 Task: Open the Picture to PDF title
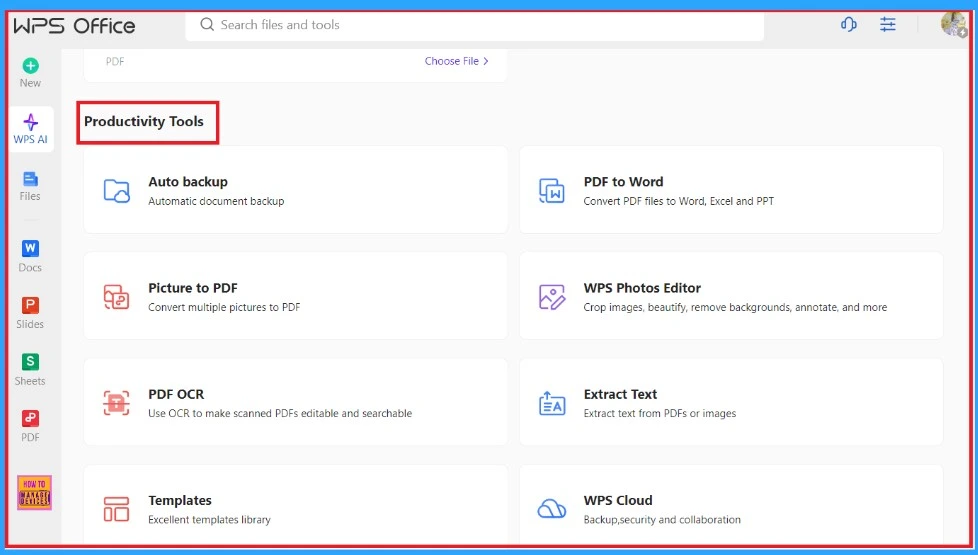[193, 288]
